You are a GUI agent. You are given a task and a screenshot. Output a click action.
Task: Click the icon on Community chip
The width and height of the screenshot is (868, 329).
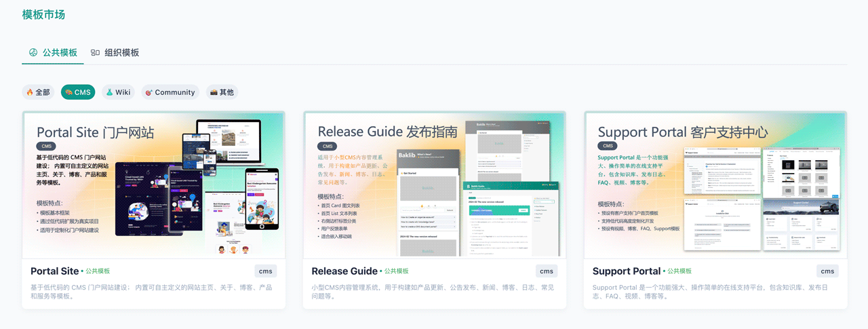(149, 92)
